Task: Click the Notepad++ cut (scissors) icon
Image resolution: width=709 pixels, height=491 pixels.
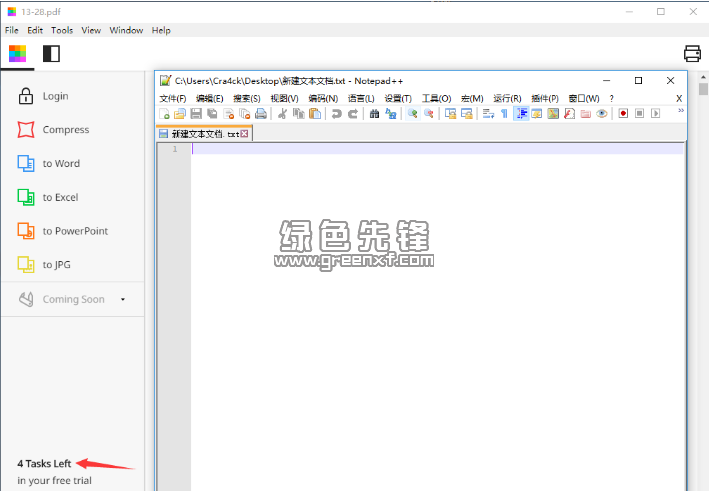Action: point(283,114)
